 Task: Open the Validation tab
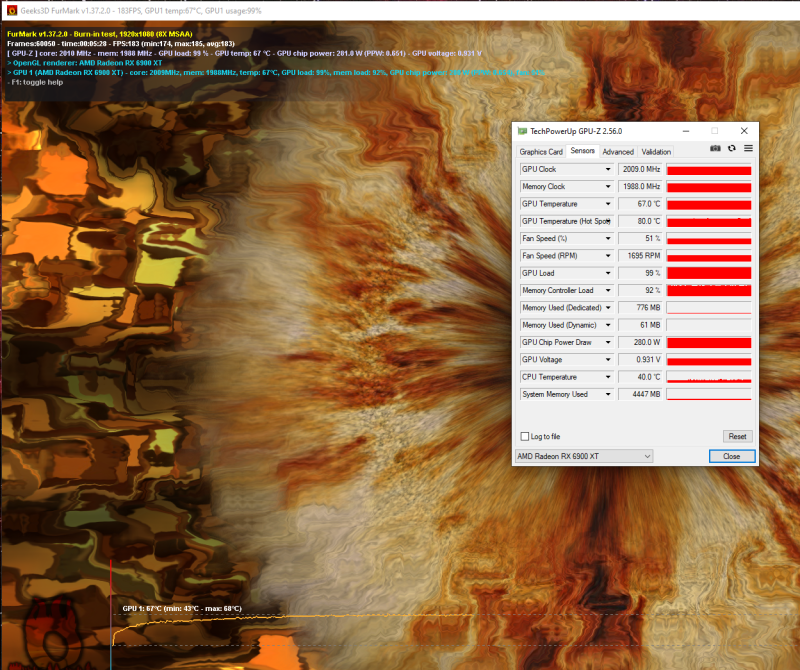(656, 151)
